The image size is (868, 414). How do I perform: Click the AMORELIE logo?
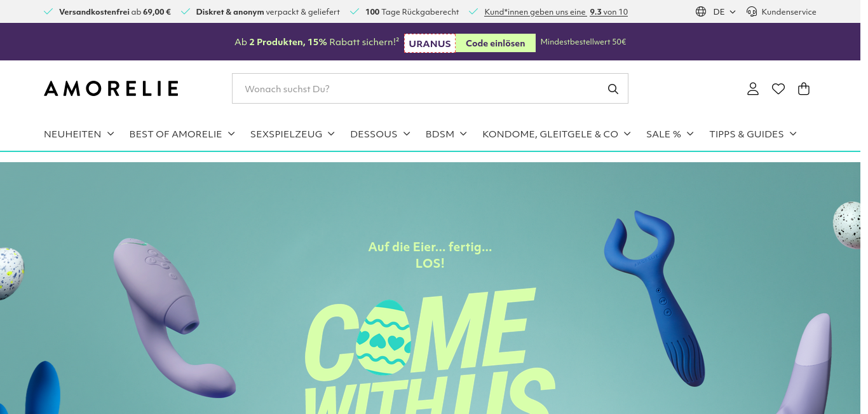pos(111,88)
